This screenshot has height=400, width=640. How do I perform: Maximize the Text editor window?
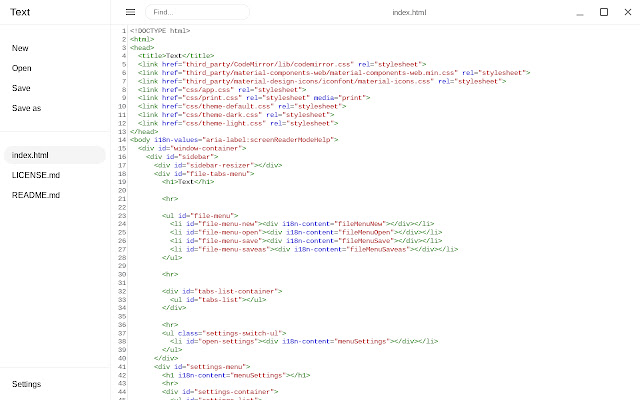pos(603,12)
